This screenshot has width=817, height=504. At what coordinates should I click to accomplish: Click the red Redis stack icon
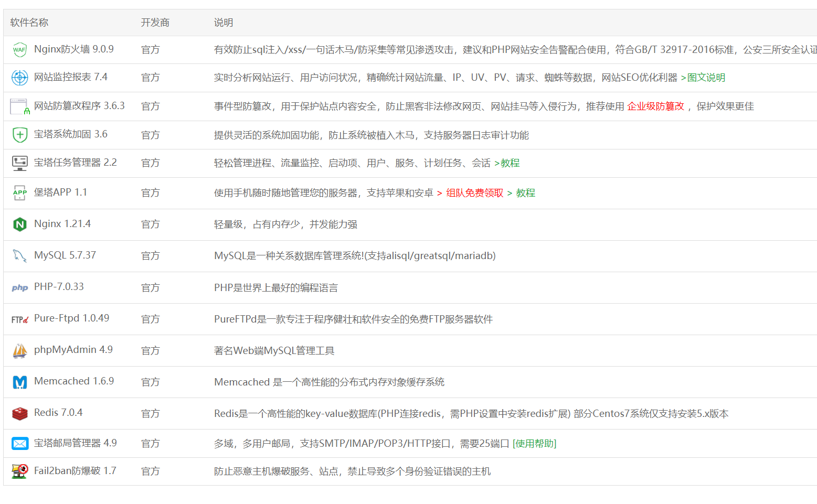tap(19, 414)
